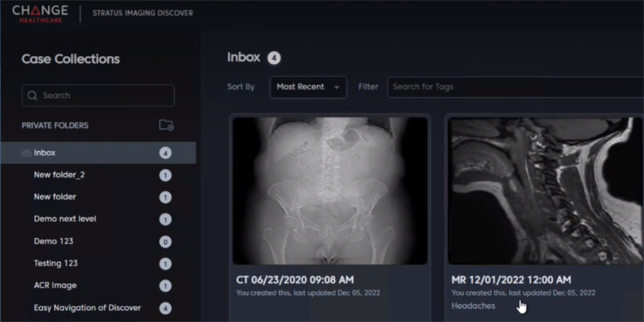Open the MR cervical spine thumbnail
Viewport: 644px width, 322px height.
545,191
